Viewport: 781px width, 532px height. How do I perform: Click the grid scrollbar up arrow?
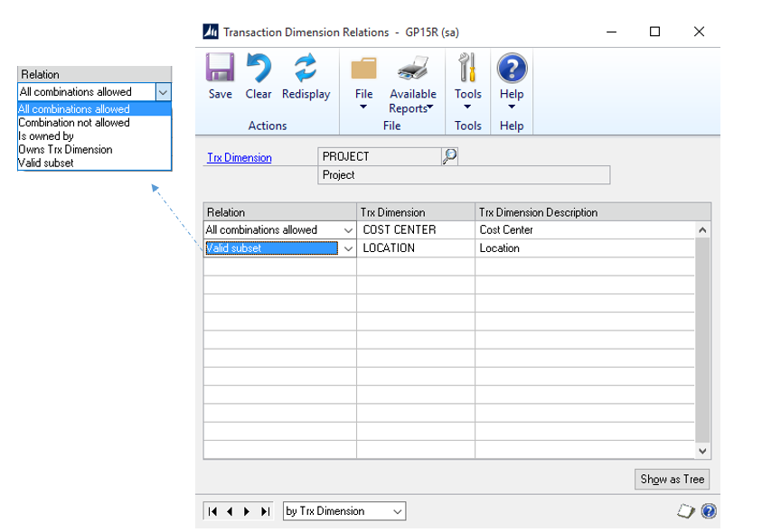pyautogui.click(x=702, y=230)
